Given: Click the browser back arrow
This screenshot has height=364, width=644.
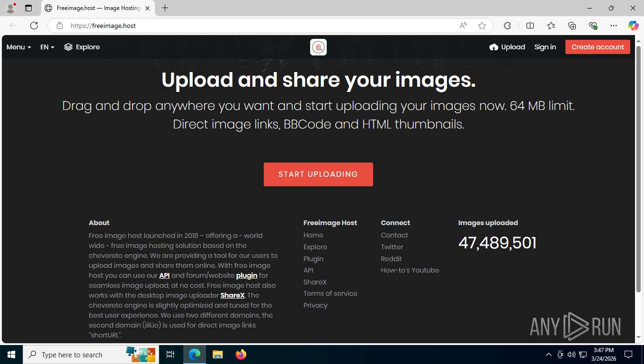Looking at the screenshot, I should (13, 26).
